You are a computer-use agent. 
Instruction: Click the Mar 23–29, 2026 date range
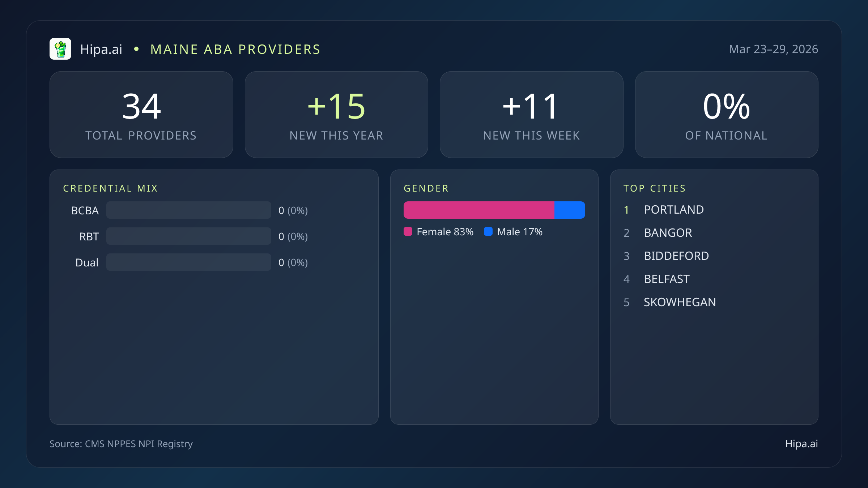pos(773,49)
